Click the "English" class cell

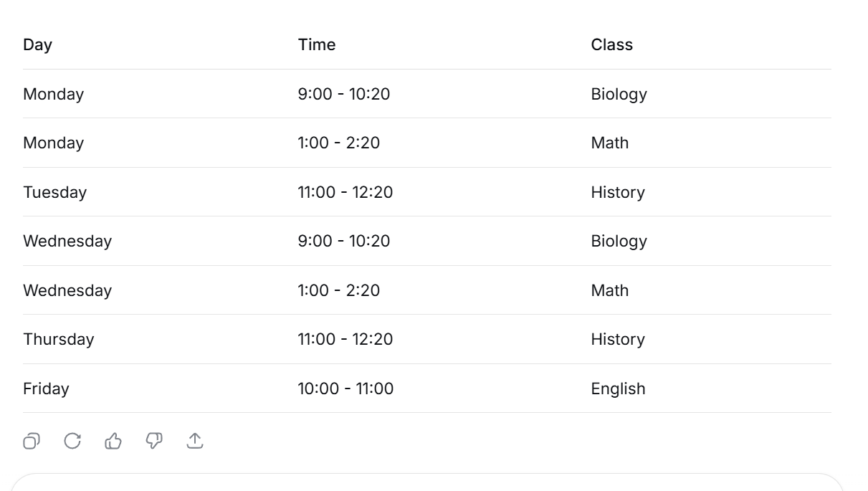618,388
